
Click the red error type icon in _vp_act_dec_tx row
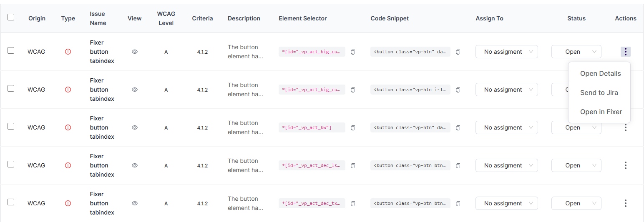[68, 203]
